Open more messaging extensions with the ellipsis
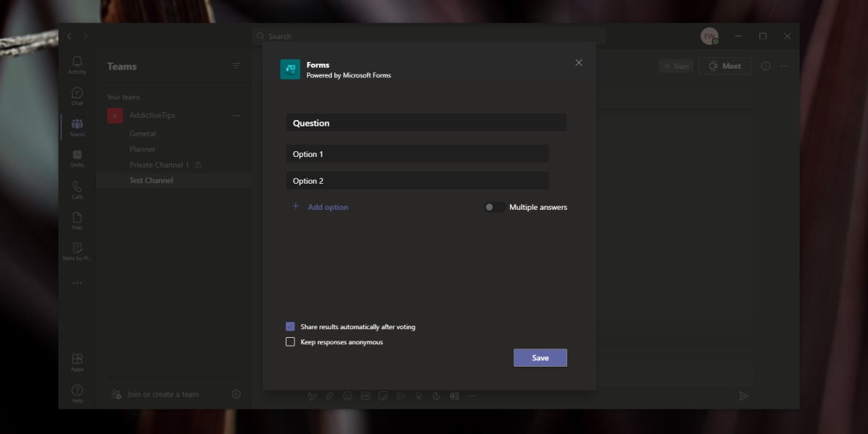 [x=472, y=396]
